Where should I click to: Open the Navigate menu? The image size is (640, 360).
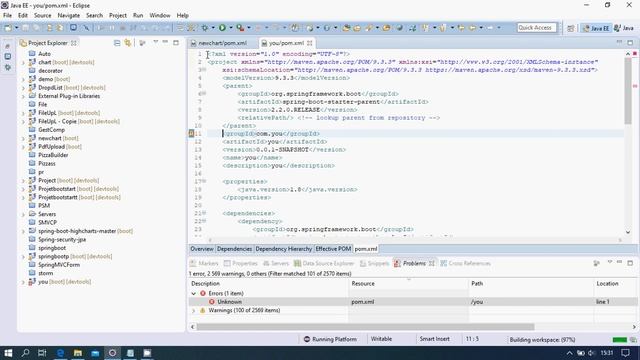[69, 15]
